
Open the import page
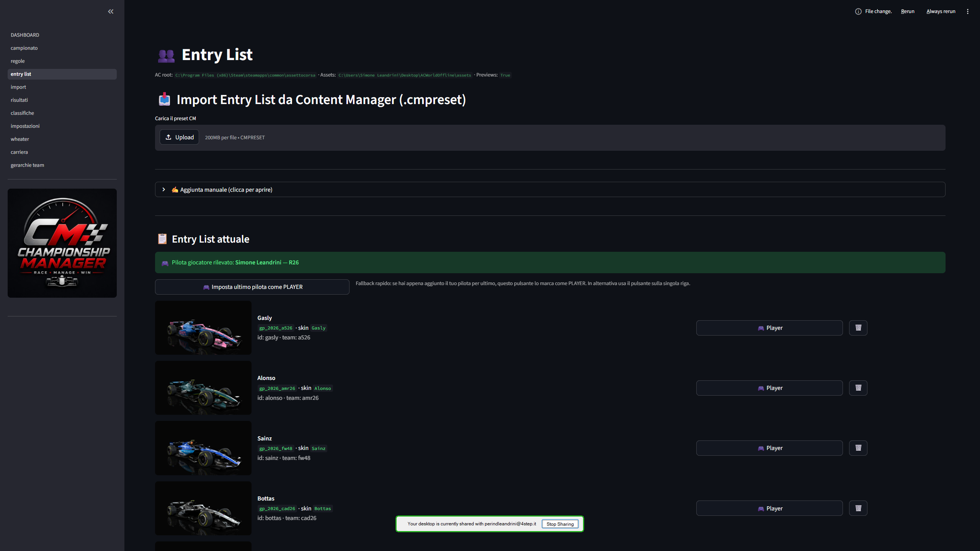pyautogui.click(x=62, y=87)
